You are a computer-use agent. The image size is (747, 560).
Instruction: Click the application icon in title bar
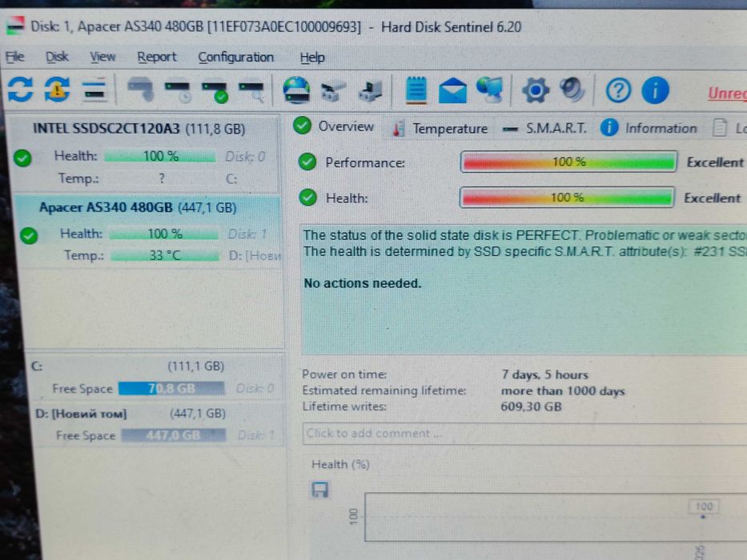(x=14, y=26)
